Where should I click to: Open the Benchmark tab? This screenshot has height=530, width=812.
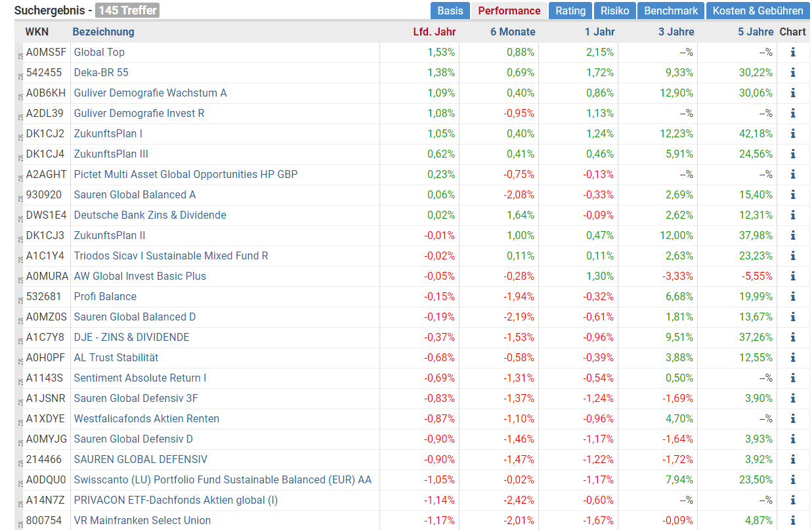tap(671, 11)
